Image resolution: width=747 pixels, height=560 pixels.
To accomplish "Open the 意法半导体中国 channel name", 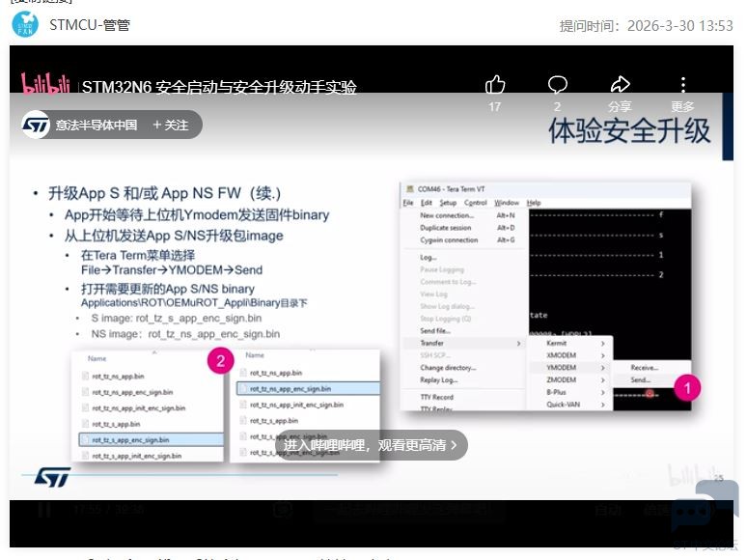I will point(97,125).
